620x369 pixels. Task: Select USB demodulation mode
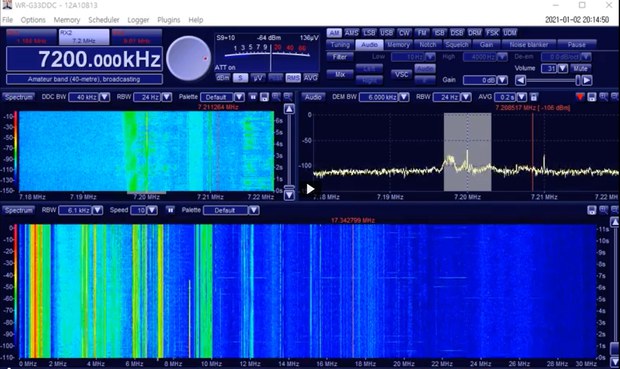[386, 32]
